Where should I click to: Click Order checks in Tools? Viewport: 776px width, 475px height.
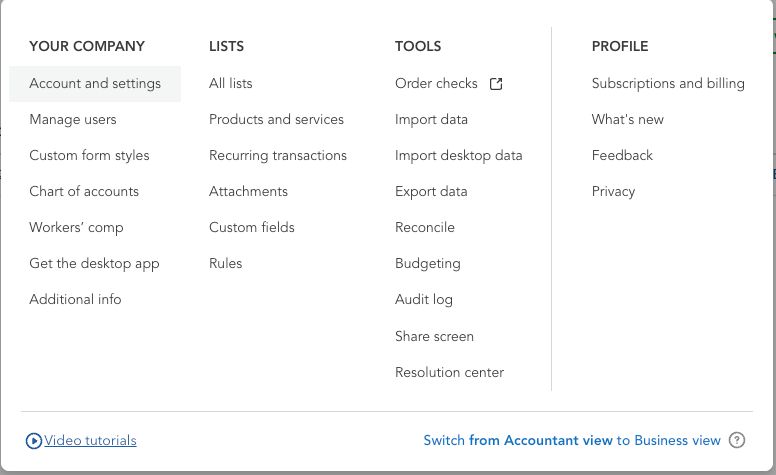click(x=436, y=84)
